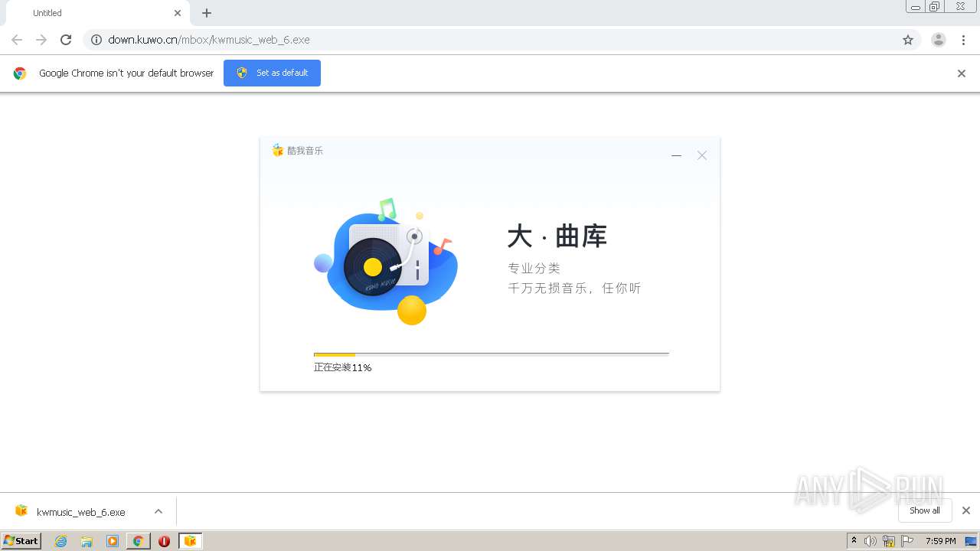The height and width of the screenshot is (551, 980).
Task: Expand the kwmusic_web_6.exe download options arrow
Action: coord(158,511)
